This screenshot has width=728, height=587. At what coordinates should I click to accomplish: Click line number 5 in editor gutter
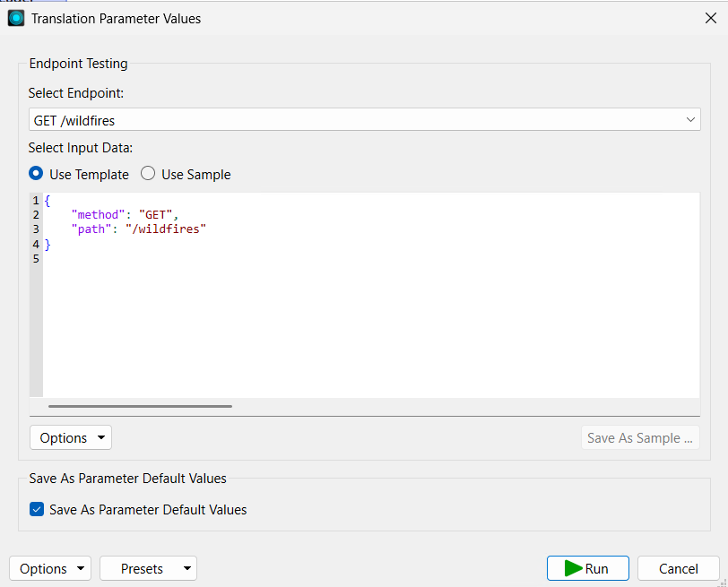click(x=36, y=259)
